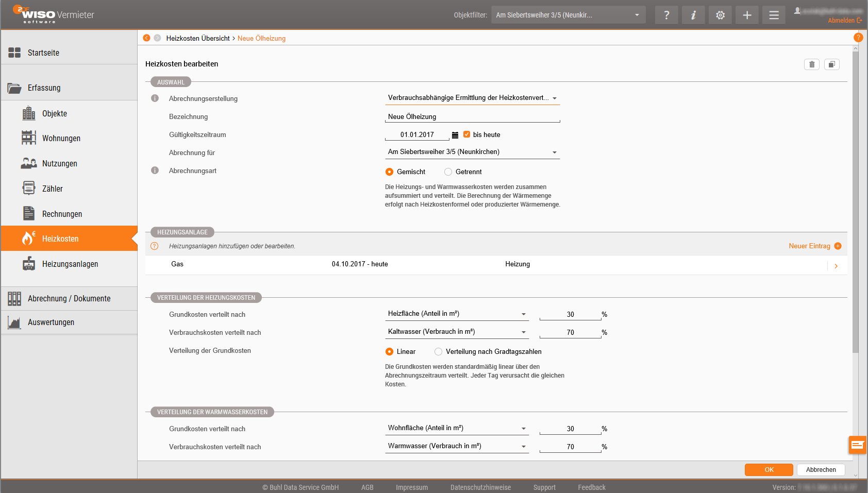Click into the Bezeichnung field showing 'Neue Ölheizung'
This screenshot has width=868, height=493.
click(472, 116)
